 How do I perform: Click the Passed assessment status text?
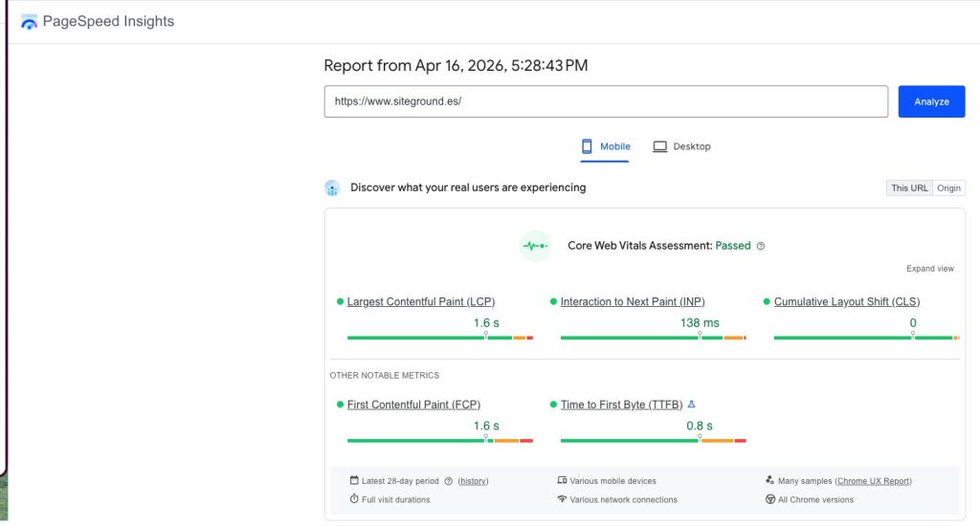[x=733, y=246]
